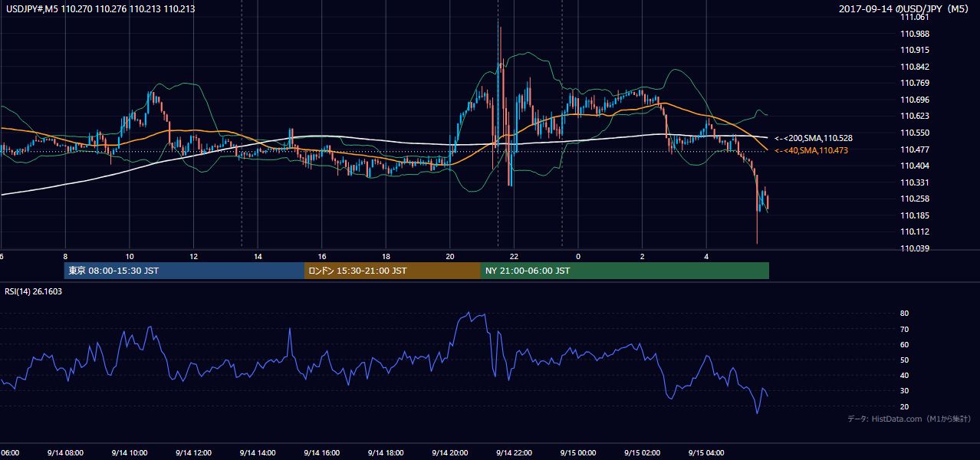Click RSI scale value 20
The image size is (980, 460).
click(x=905, y=406)
